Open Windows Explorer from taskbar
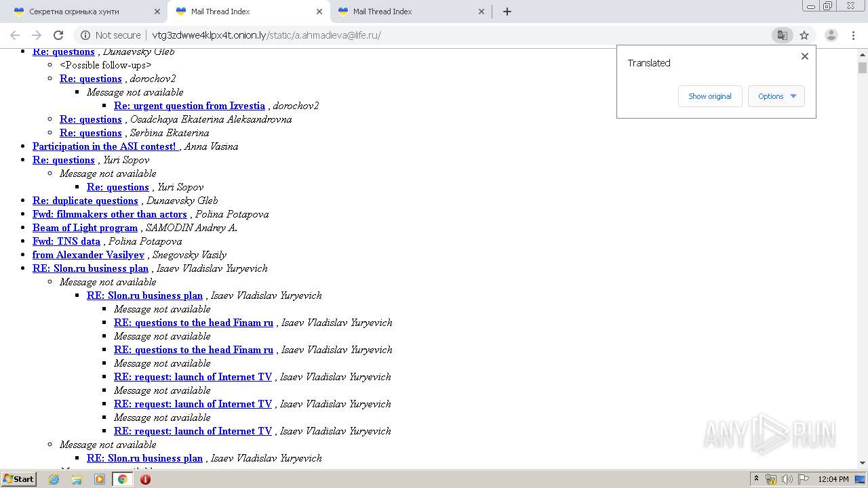The height and width of the screenshot is (488, 868). (x=77, y=479)
